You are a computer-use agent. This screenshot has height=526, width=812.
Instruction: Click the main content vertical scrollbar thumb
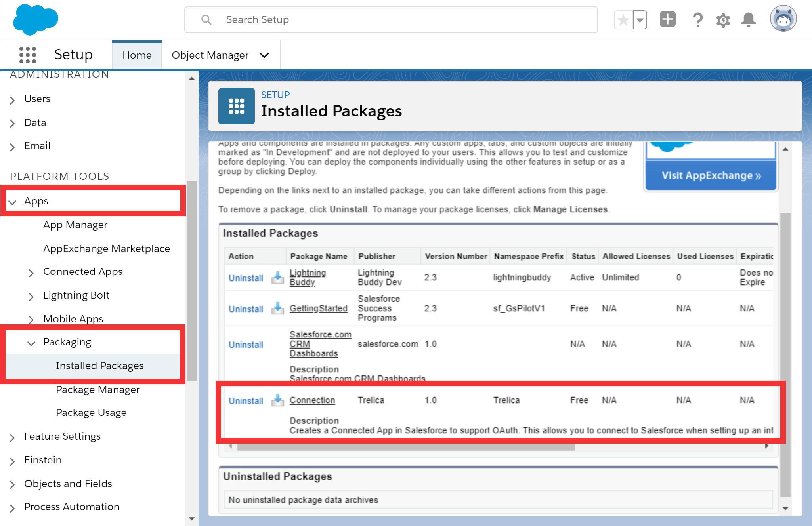785,355
